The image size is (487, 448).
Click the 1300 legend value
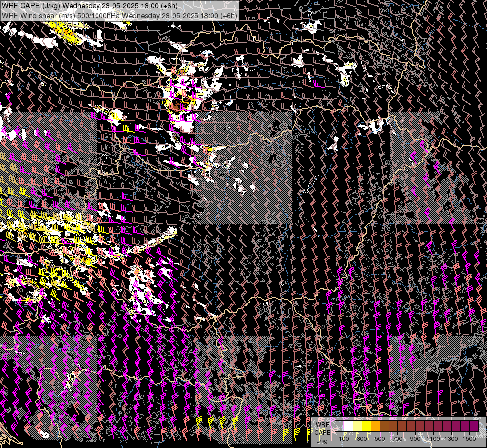[x=451, y=439]
